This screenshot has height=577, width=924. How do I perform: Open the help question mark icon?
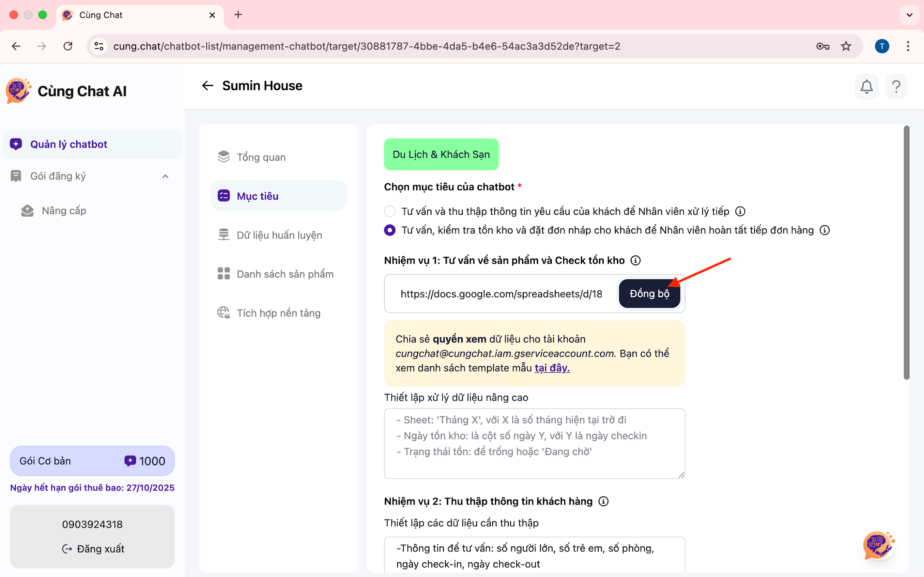pyautogui.click(x=896, y=87)
